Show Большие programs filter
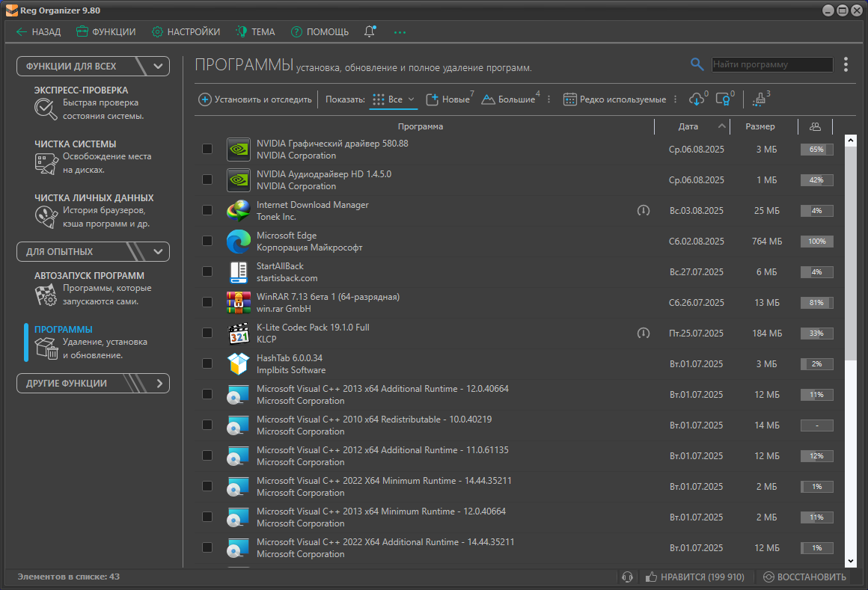The height and width of the screenshot is (590, 868). [510, 99]
